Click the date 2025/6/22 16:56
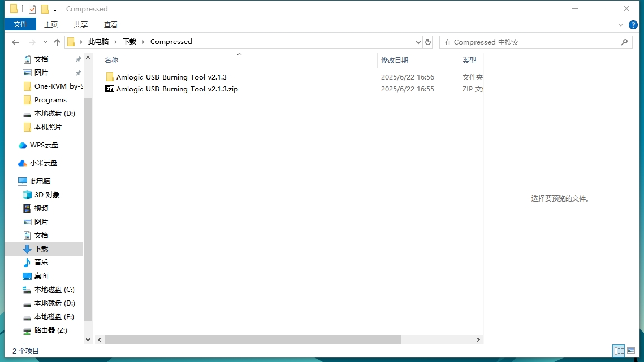 pyautogui.click(x=408, y=77)
